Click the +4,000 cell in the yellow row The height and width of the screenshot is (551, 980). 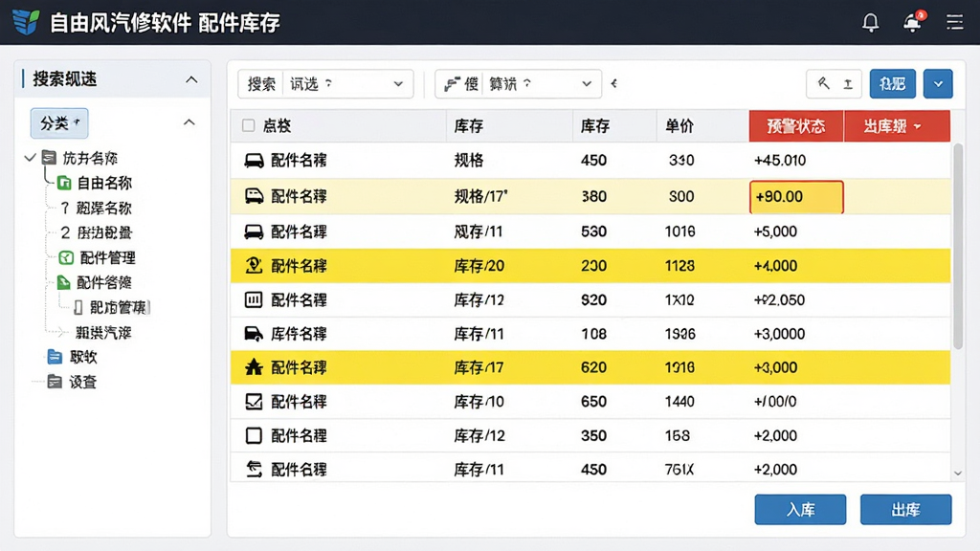point(775,266)
